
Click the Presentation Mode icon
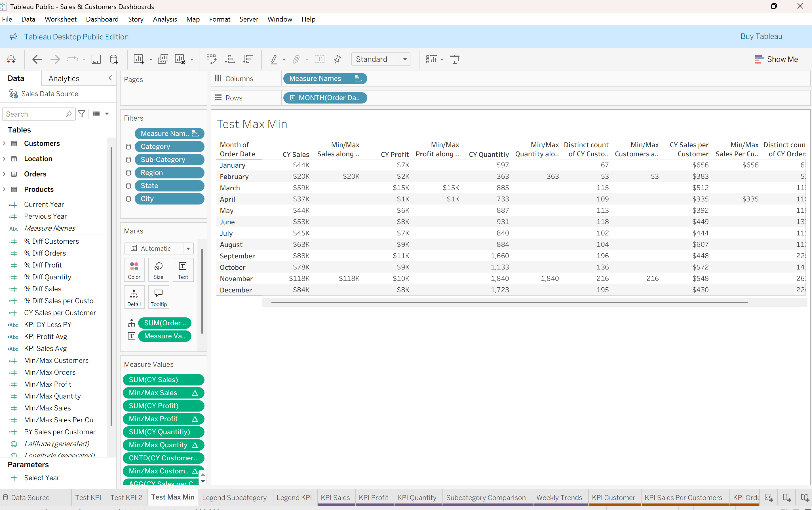coord(455,59)
